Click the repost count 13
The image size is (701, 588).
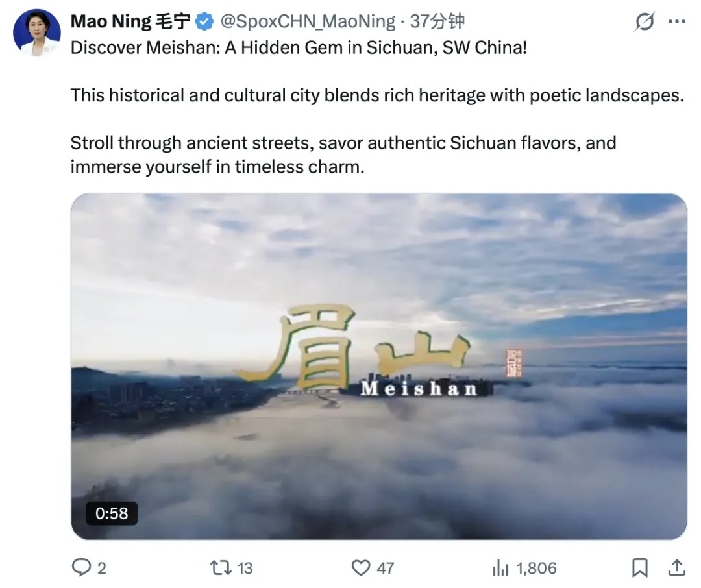point(245,569)
